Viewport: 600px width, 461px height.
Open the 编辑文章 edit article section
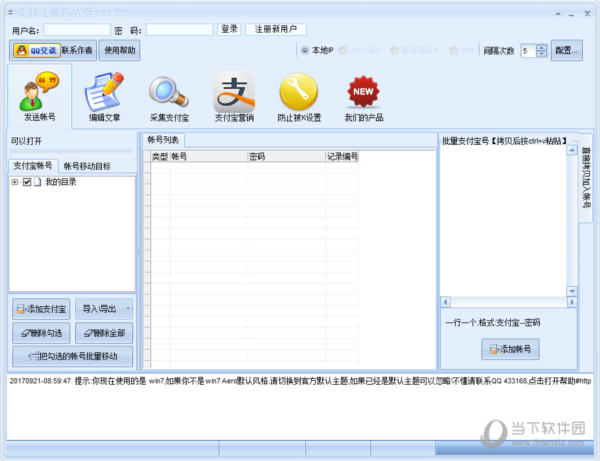pyautogui.click(x=104, y=96)
